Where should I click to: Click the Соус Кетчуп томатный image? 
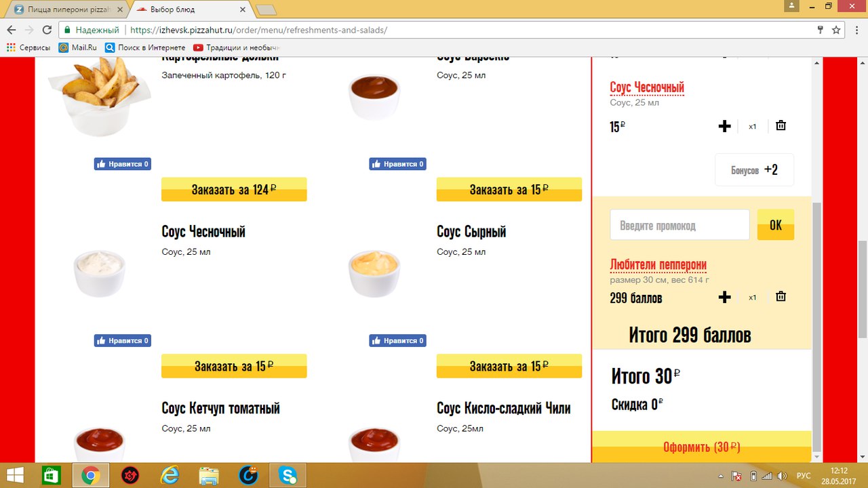[x=99, y=444]
